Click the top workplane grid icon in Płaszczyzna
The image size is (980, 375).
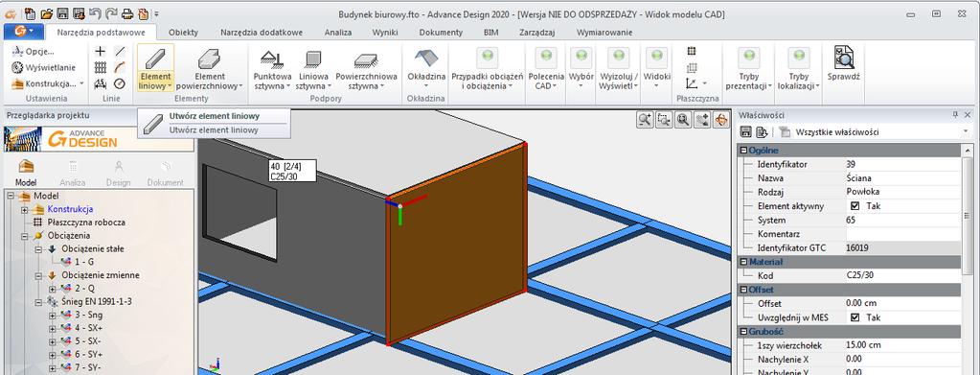[x=692, y=52]
